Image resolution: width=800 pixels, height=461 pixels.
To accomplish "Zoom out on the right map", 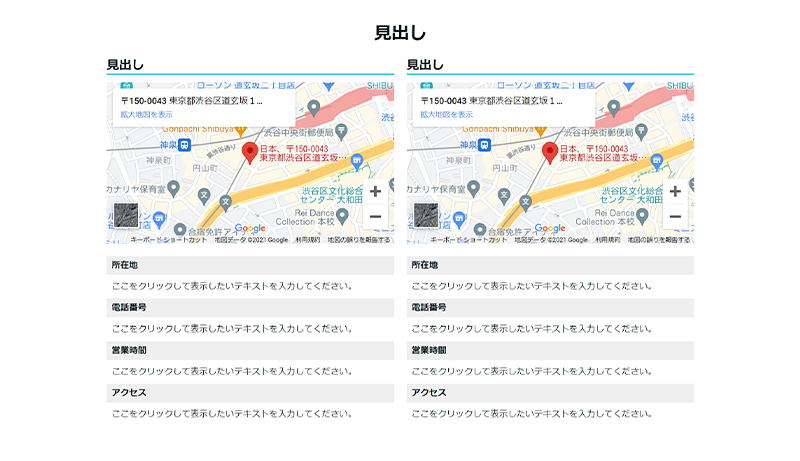I will pos(675,216).
